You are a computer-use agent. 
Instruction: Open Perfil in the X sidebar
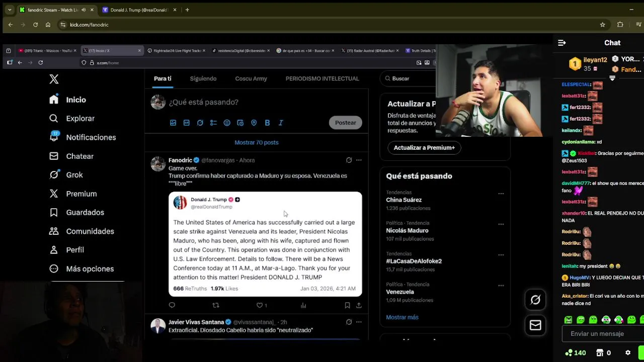pos(66,250)
